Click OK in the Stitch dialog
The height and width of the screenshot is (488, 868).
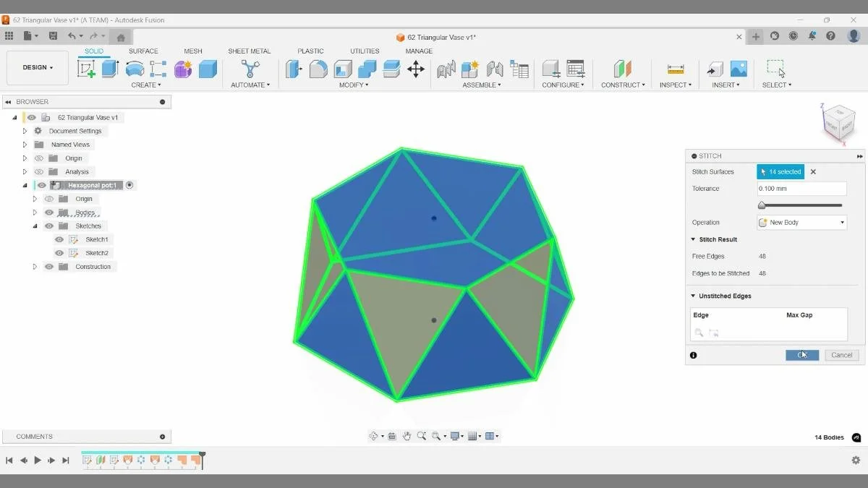pyautogui.click(x=802, y=355)
